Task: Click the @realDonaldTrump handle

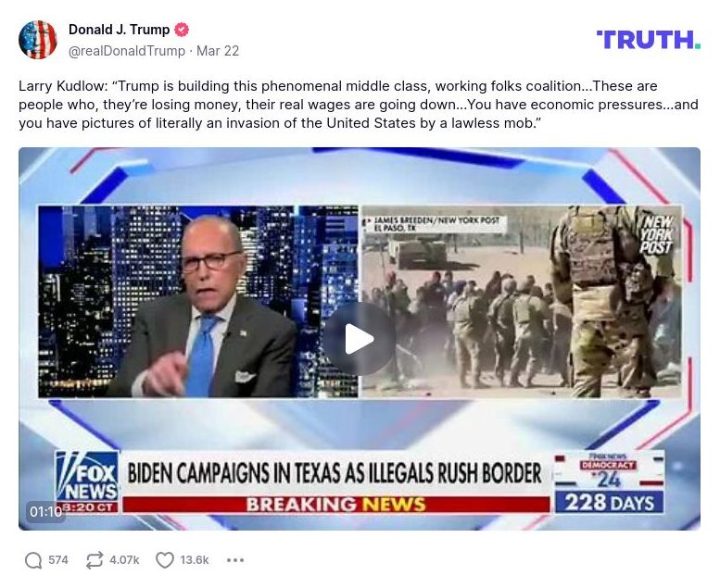Action: [x=127, y=51]
